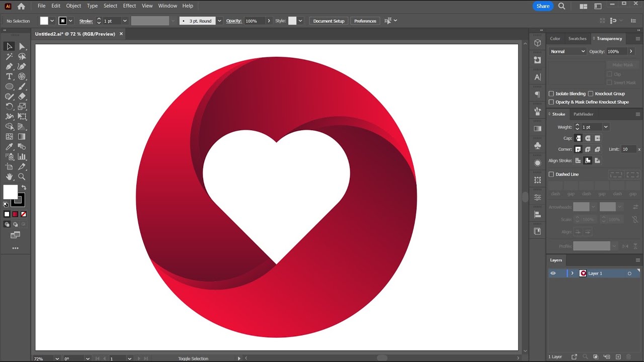The width and height of the screenshot is (644, 362).
Task: Choose the Paintbrush tool
Action: (22, 86)
